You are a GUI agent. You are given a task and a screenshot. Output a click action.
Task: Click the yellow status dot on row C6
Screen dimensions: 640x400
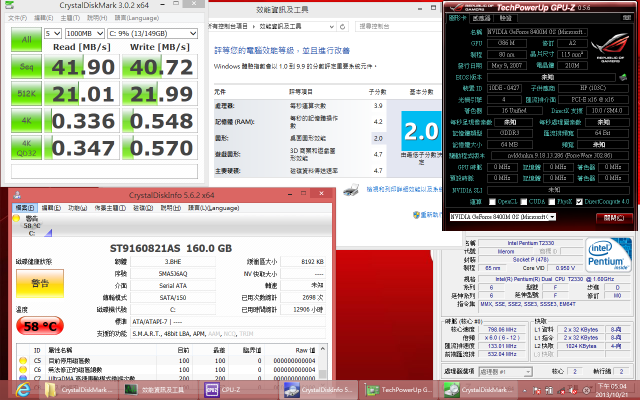(x=23, y=370)
